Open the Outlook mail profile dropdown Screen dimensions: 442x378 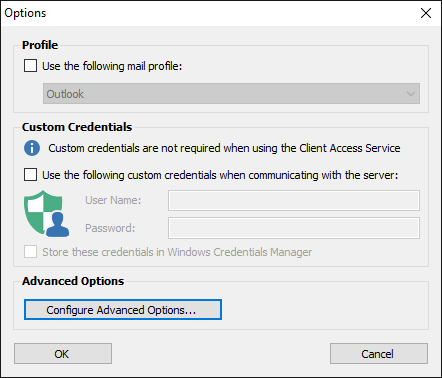click(231, 94)
